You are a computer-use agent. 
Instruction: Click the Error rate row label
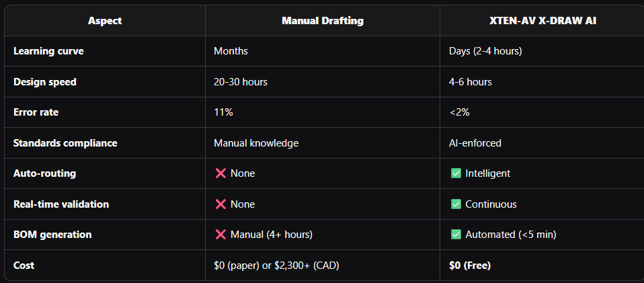36,112
